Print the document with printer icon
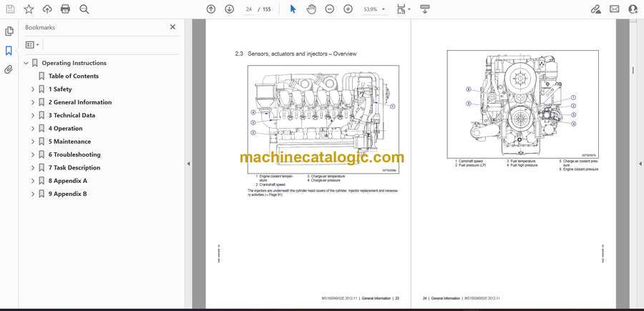 [x=65, y=9]
